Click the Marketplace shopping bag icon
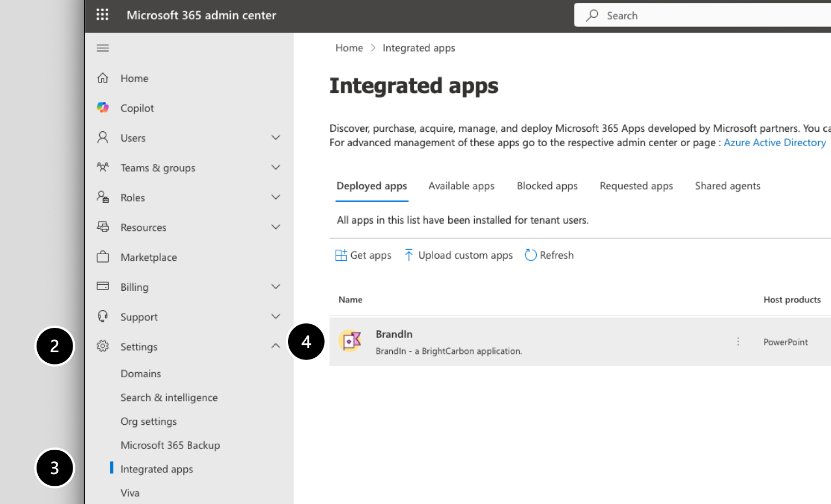This screenshot has width=831, height=504. click(102, 257)
